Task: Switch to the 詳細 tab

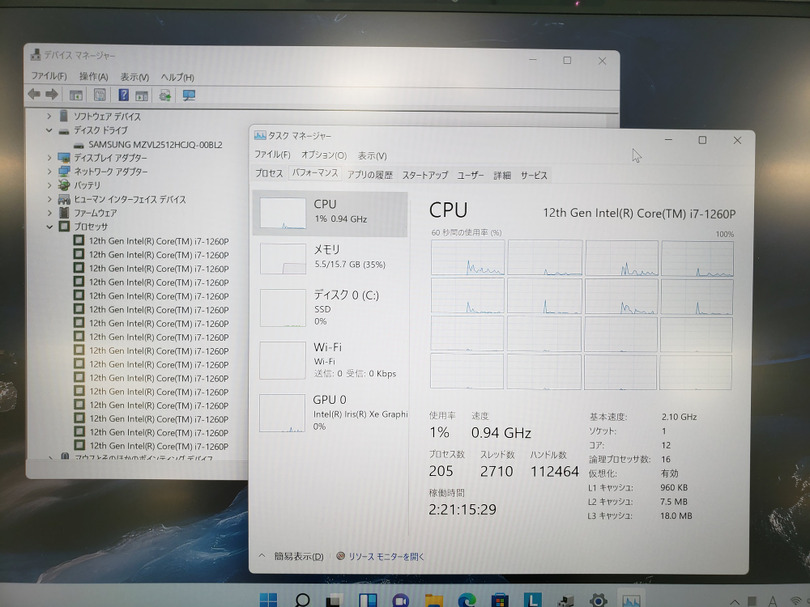Action: (502, 176)
